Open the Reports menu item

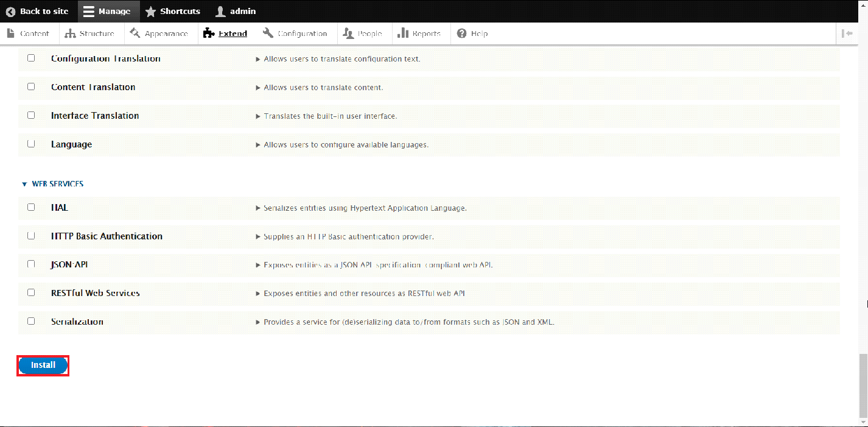coord(419,34)
